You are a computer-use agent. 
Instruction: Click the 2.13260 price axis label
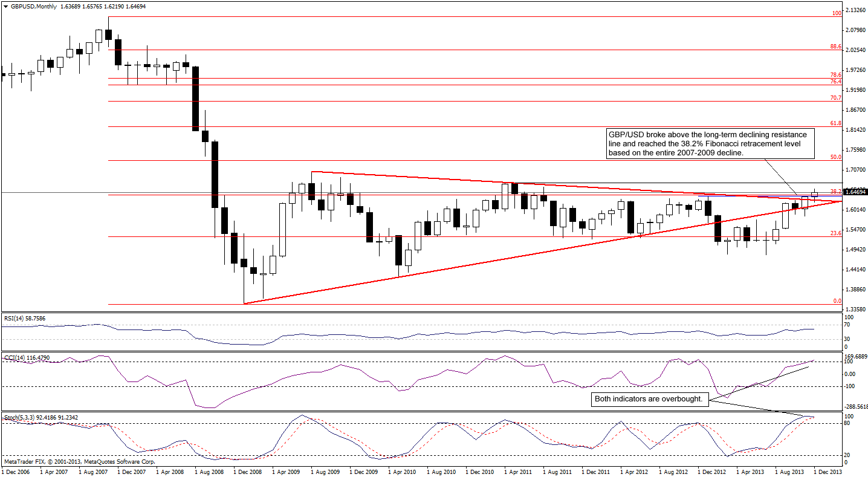(x=855, y=10)
